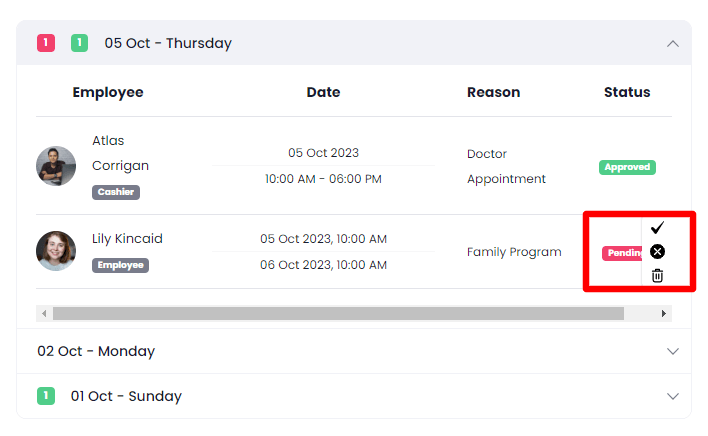Click the Approved status badge
This screenshot has height=436, width=708.
[627, 167]
